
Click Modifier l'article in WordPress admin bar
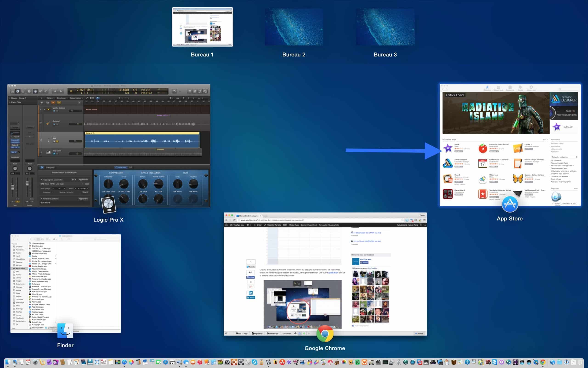pos(273,225)
